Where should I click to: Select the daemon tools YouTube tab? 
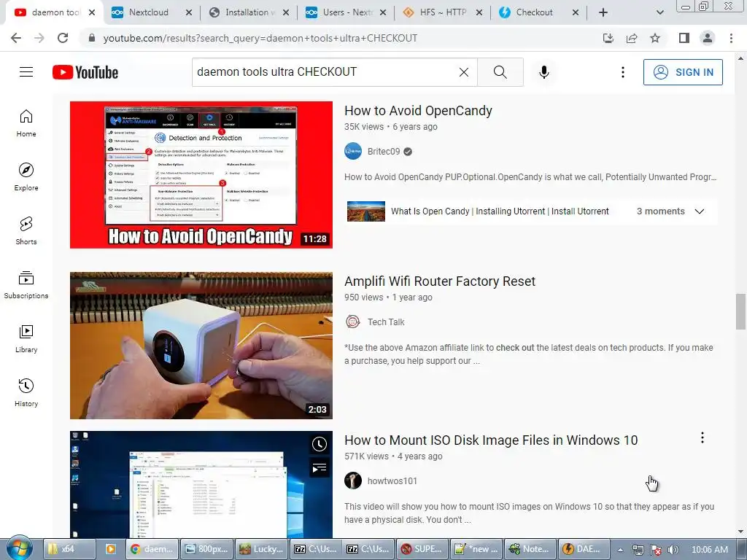coord(55,12)
